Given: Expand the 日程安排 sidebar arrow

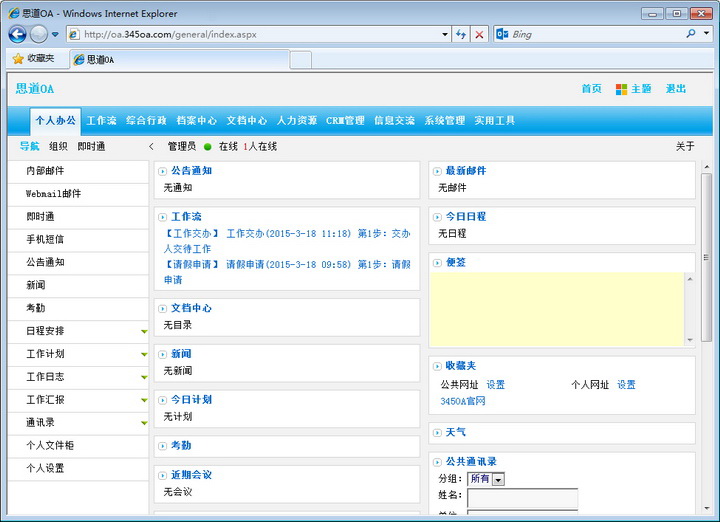Looking at the screenshot, I should [144, 331].
